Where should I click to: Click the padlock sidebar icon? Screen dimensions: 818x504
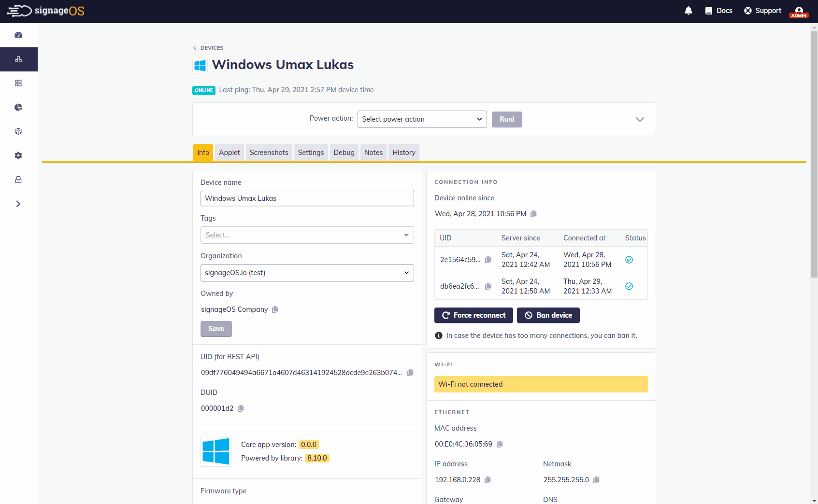point(18,180)
